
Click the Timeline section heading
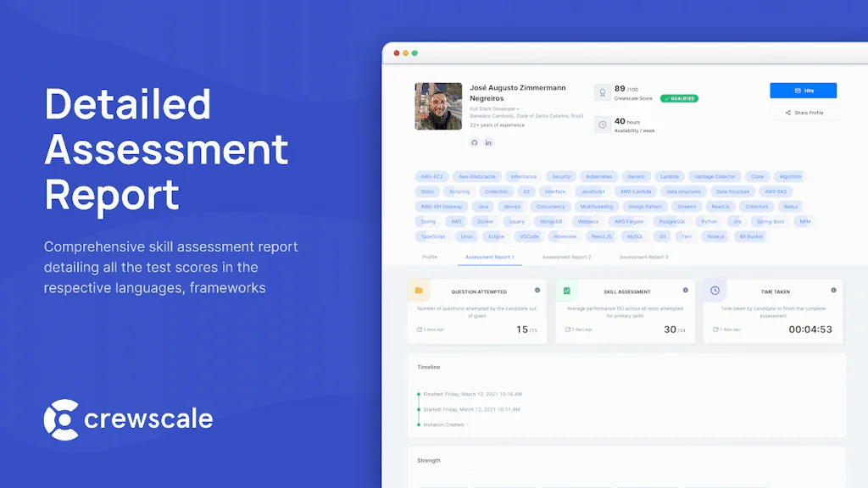pos(428,367)
